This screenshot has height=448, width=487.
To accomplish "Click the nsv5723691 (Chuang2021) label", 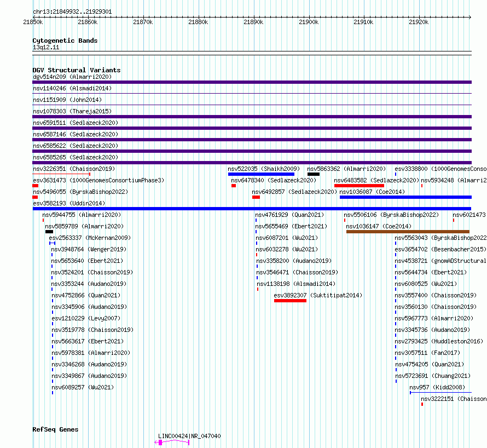I will pyautogui.click(x=433, y=376).
